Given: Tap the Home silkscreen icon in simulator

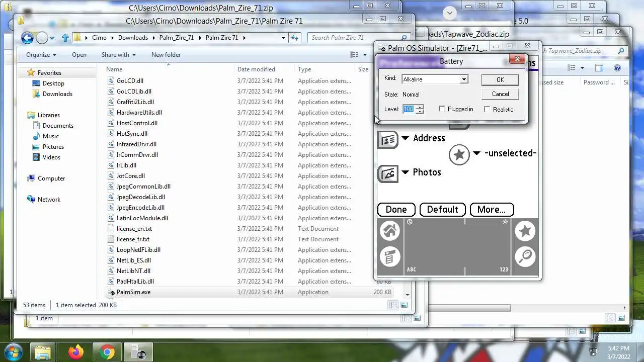Looking at the screenshot, I should [x=390, y=231].
